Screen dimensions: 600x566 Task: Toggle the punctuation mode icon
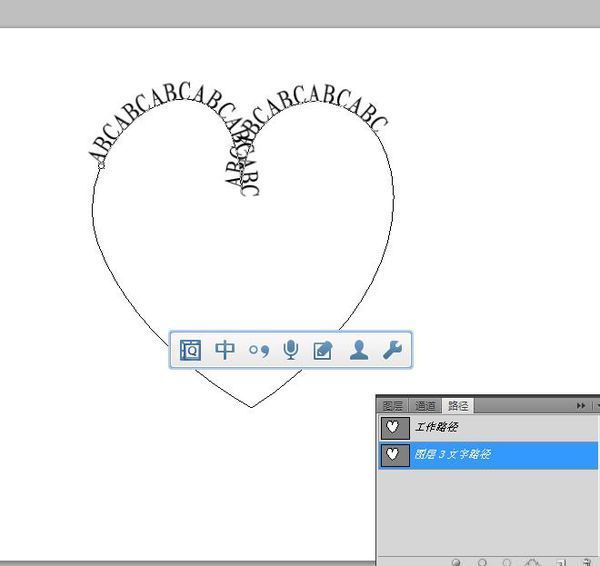(259, 350)
